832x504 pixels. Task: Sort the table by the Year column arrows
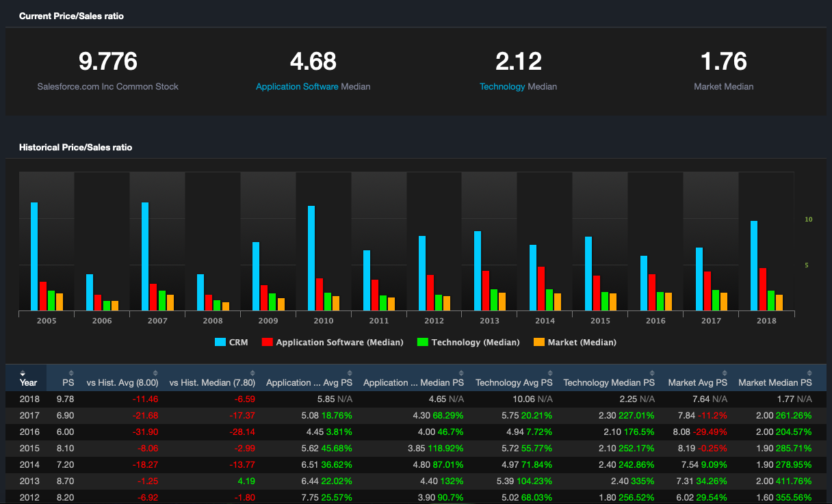pyautogui.click(x=23, y=373)
